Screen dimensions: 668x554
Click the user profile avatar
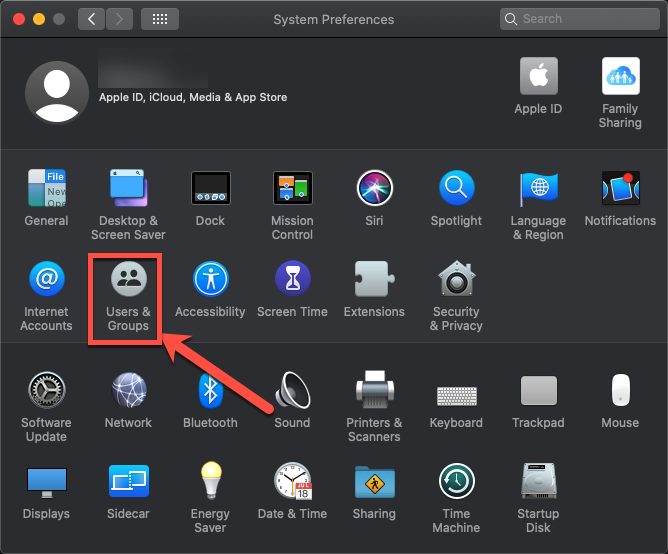57,92
